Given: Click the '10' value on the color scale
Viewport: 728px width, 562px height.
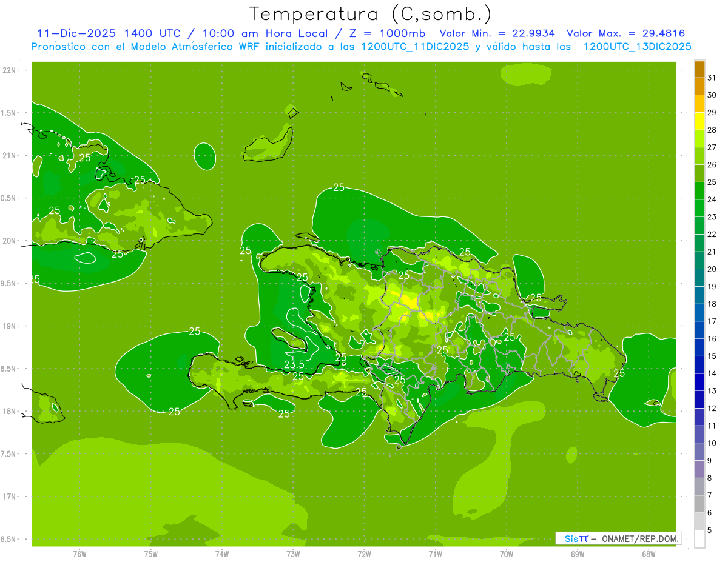Looking at the screenshot, I should click(x=712, y=443).
